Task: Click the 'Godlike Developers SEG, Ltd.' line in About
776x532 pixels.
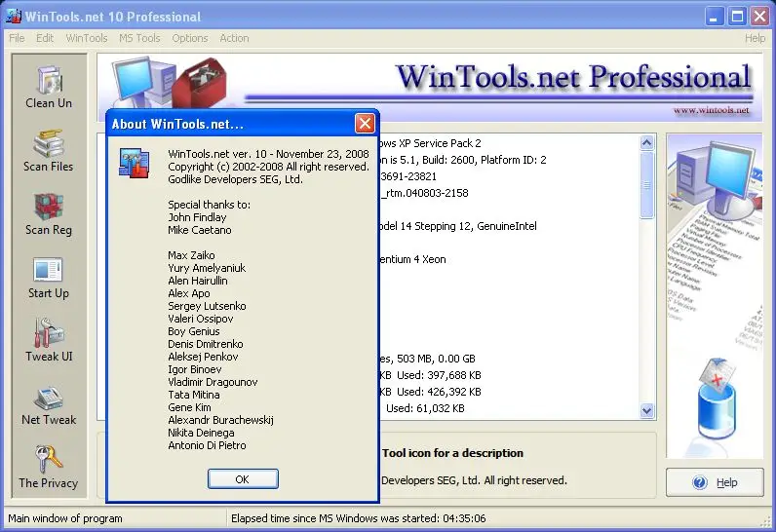Action: (235, 179)
